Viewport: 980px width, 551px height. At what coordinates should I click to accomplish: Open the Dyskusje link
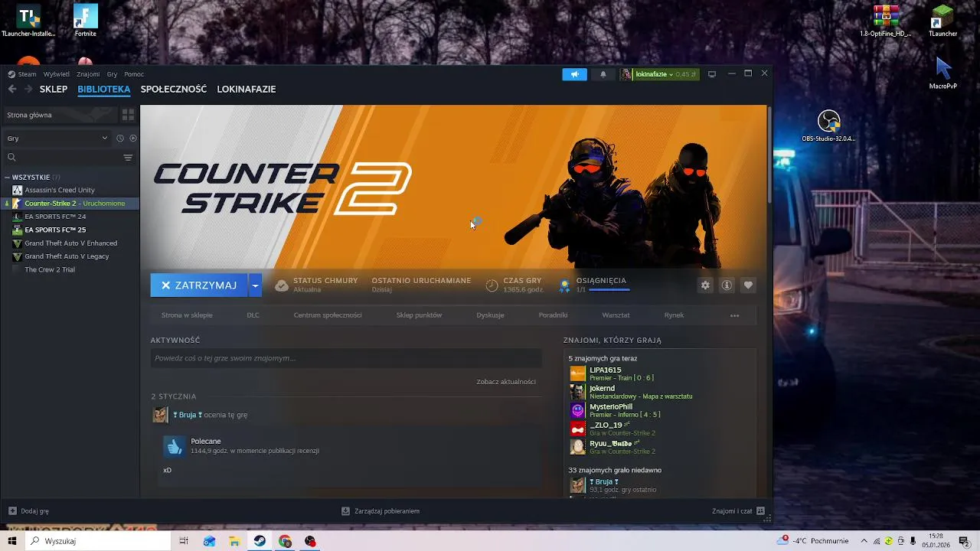coord(490,315)
